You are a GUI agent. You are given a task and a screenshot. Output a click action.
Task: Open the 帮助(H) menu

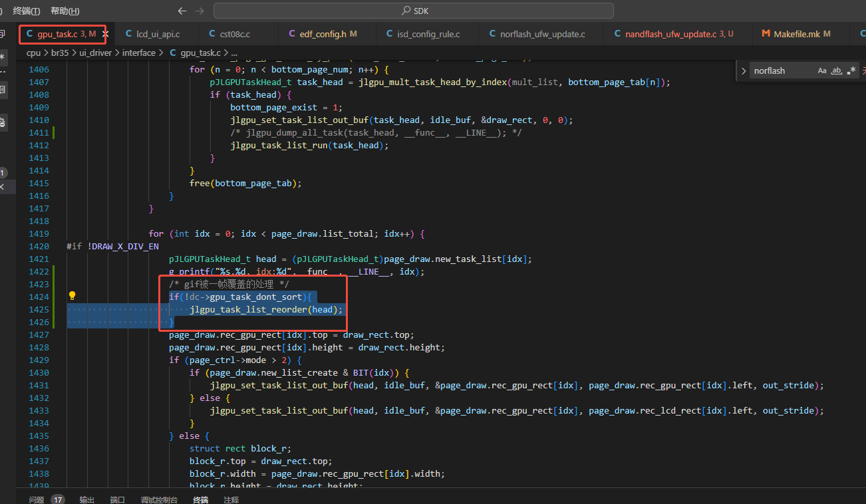click(x=65, y=11)
